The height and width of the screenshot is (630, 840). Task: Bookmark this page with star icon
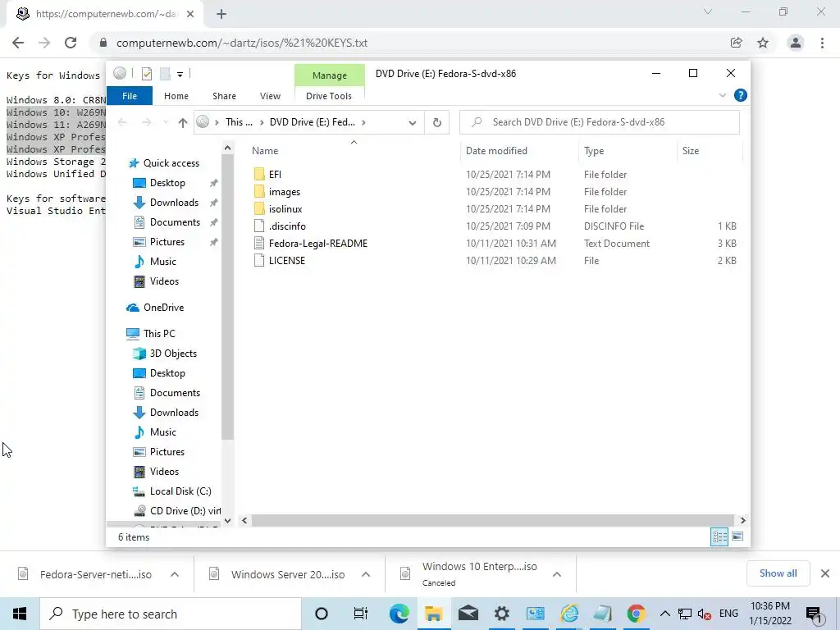(763, 43)
